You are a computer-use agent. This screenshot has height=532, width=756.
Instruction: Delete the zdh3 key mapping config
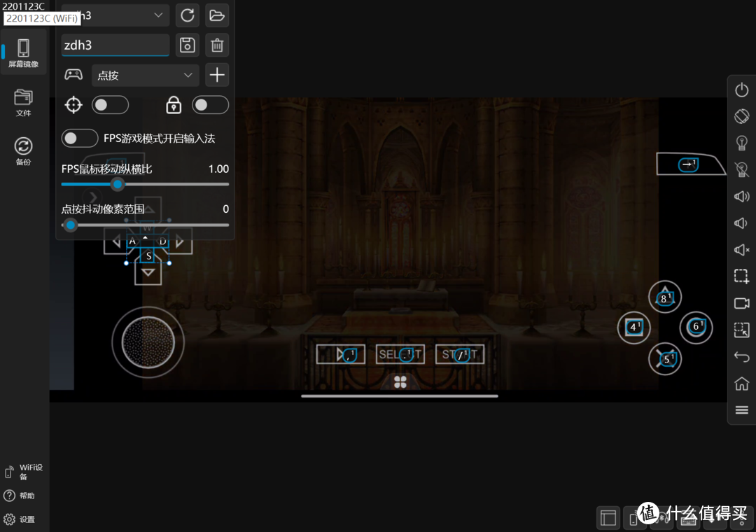[217, 45]
